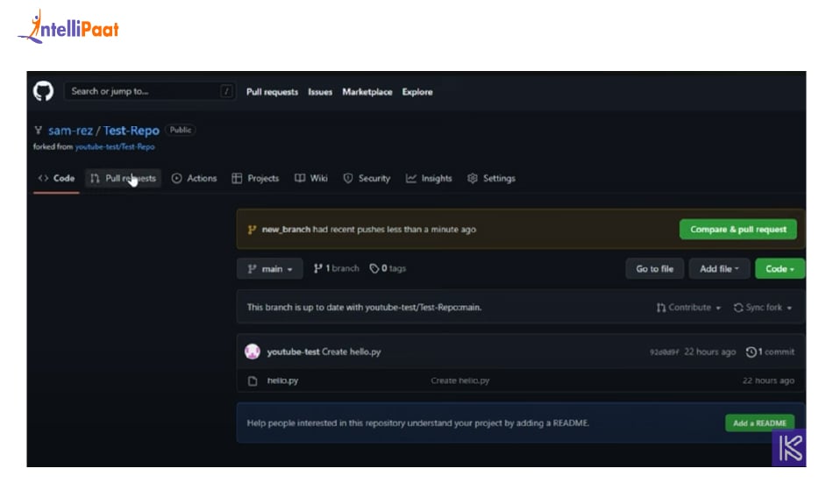Open the latest commit message Create hello.py

click(x=351, y=352)
